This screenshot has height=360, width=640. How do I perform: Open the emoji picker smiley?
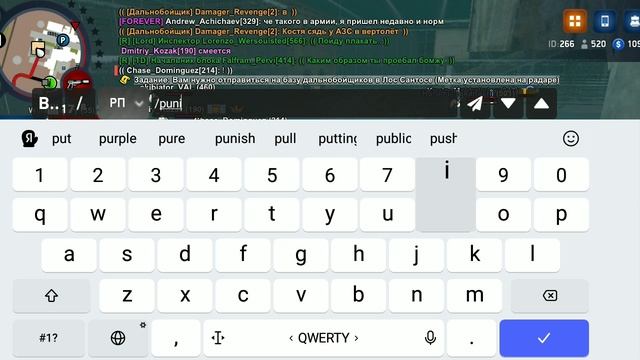coord(571,139)
